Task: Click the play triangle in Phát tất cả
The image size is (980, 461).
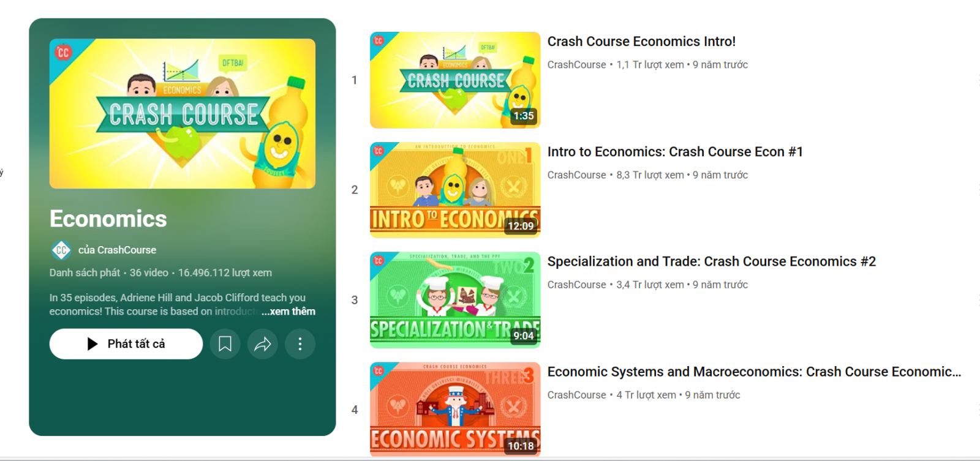Action: coord(92,344)
